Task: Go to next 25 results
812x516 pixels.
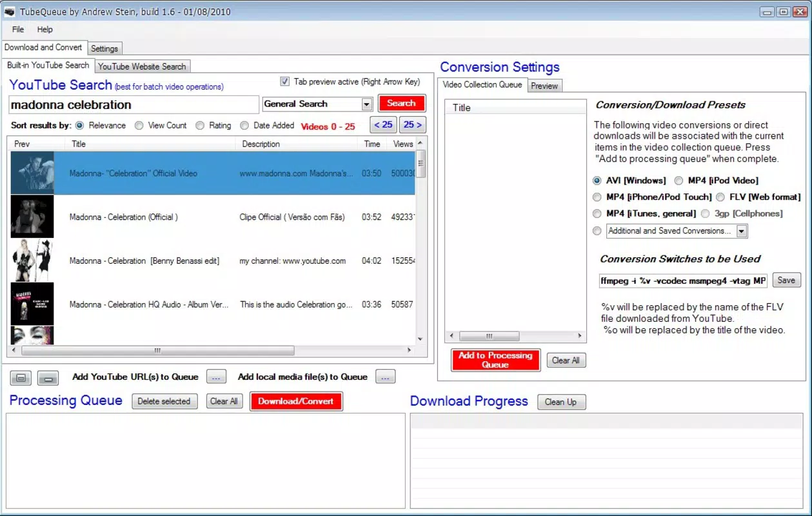Action: coord(413,125)
